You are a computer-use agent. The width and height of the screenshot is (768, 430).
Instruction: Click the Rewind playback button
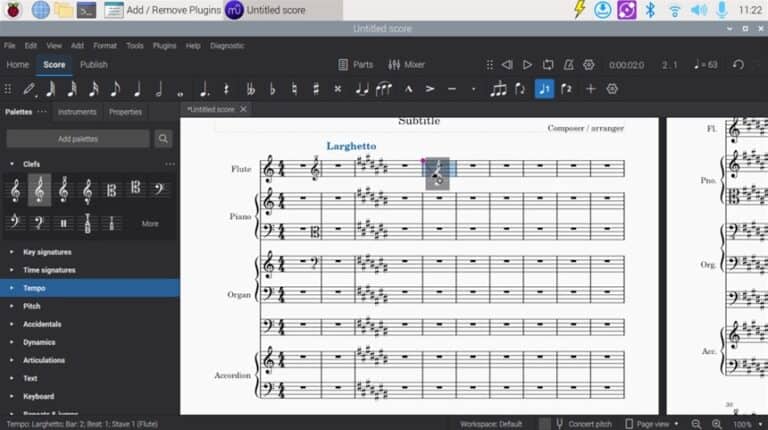[506, 64]
